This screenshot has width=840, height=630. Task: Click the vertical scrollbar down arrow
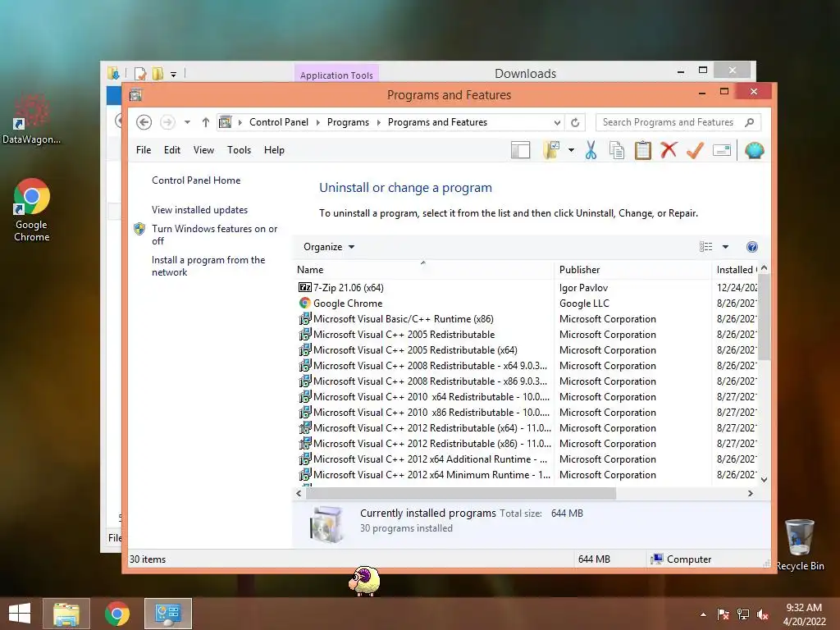click(765, 480)
